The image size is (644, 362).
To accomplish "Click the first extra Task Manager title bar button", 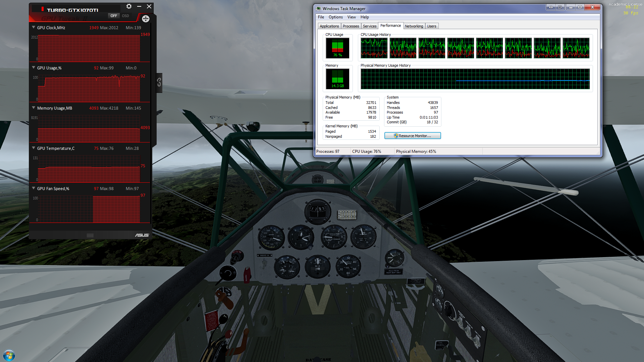I will tap(551, 7).
